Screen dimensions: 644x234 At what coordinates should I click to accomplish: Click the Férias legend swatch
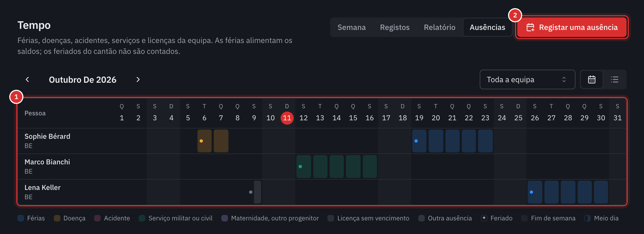[21, 218]
